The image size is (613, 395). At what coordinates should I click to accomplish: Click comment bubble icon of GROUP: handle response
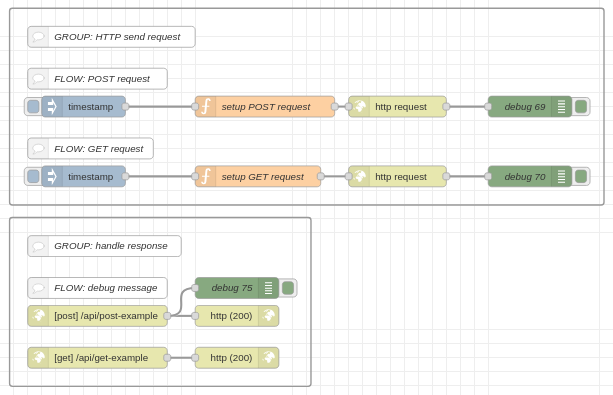38,246
